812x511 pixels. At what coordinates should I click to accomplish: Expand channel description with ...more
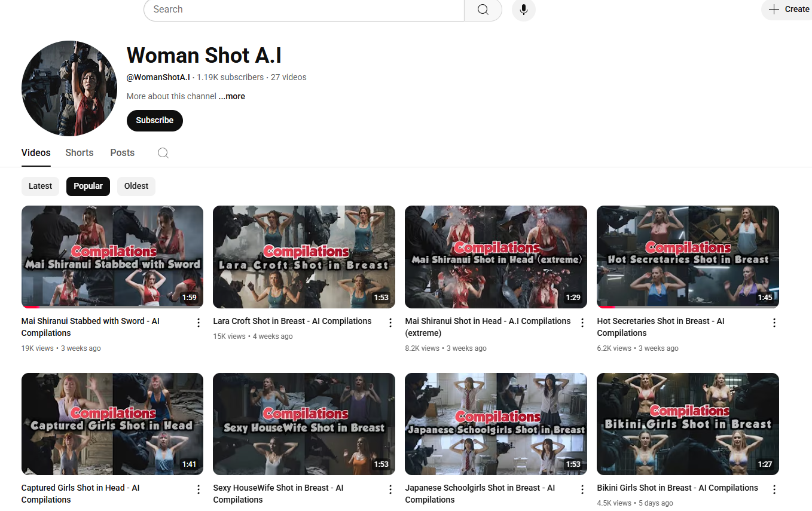tap(232, 96)
